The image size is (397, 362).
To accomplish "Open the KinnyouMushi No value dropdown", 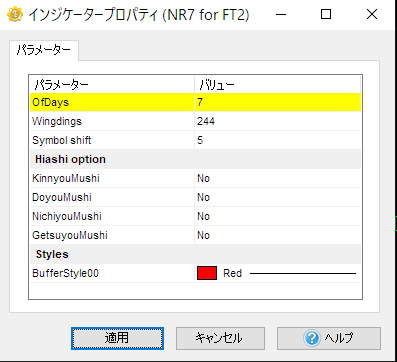I will (277, 178).
